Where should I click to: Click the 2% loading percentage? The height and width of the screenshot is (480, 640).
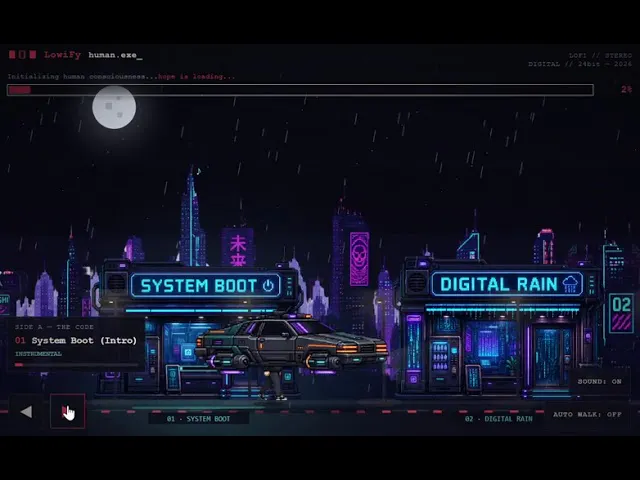(x=627, y=89)
